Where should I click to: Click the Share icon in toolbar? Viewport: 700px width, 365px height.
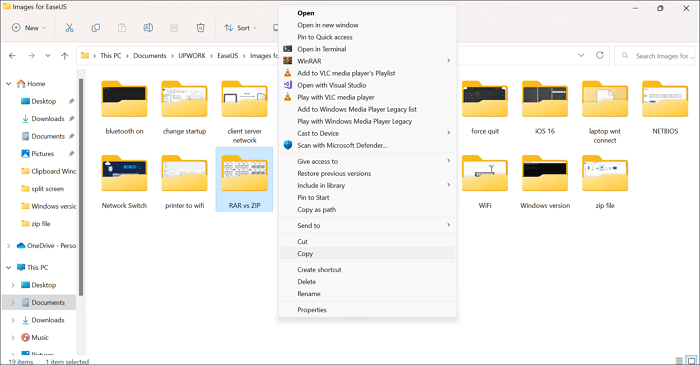pos(174,28)
